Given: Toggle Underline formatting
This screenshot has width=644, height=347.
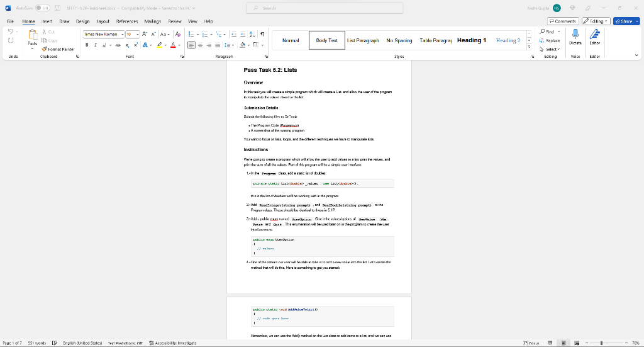Looking at the screenshot, I should (104, 45).
